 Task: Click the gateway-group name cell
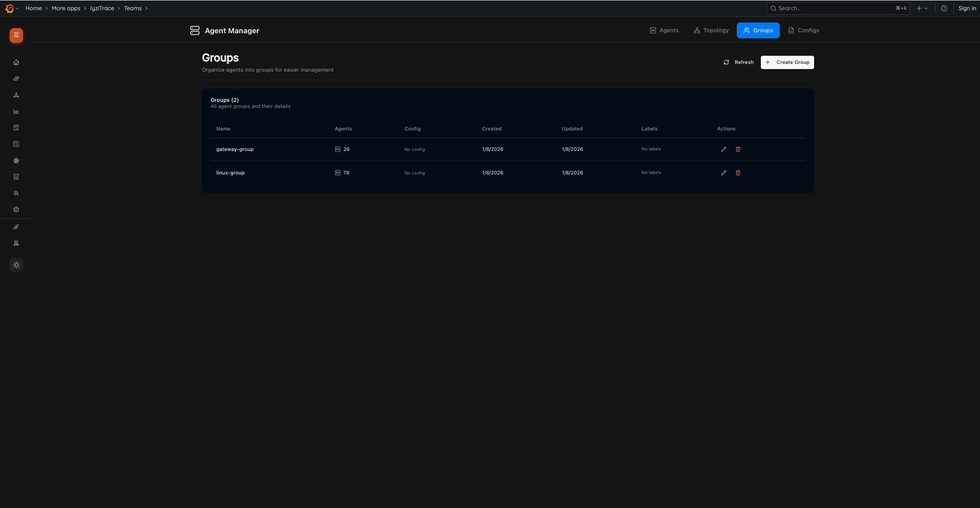pos(235,149)
